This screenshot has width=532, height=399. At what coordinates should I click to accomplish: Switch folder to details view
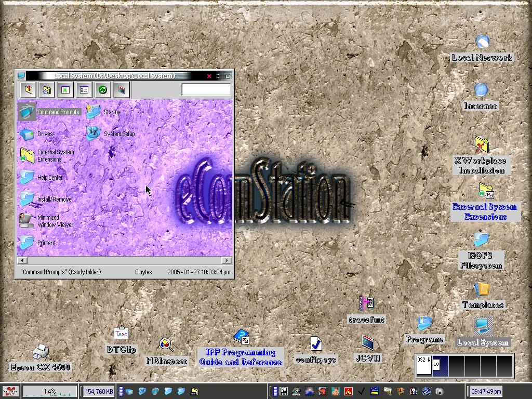pos(84,90)
